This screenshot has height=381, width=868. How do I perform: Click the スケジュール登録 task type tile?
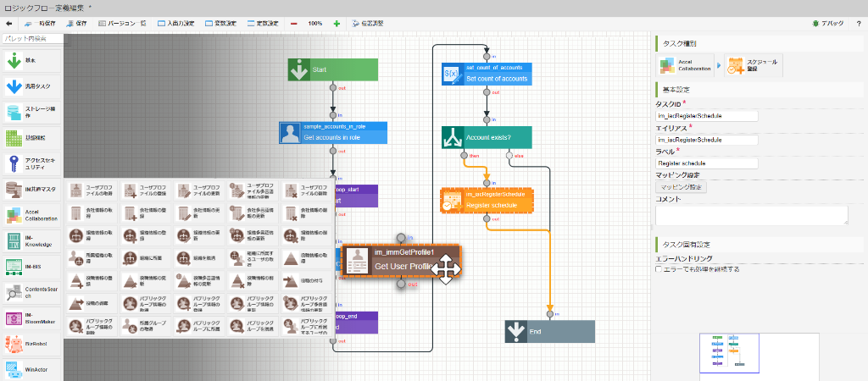tap(754, 65)
